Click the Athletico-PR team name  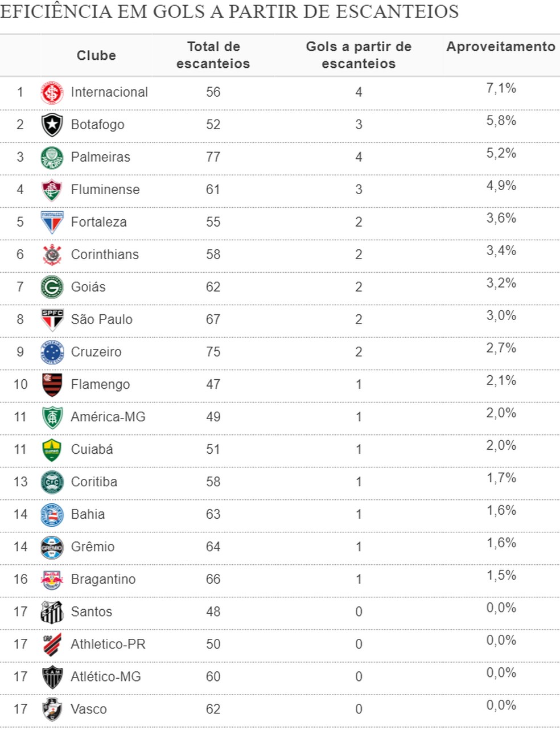pos(108,644)
